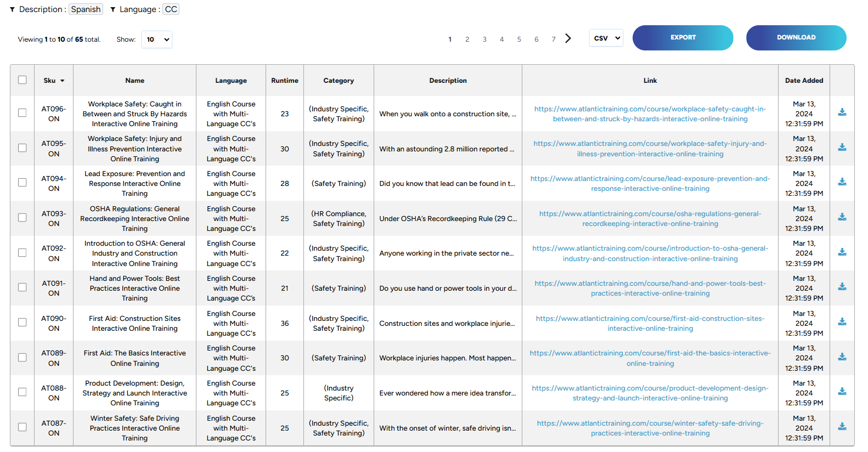Image resolution: width=868 pixels, height=452 pixels.
Task: Click the runtime value 36
Action: click(x=285, y=324)
